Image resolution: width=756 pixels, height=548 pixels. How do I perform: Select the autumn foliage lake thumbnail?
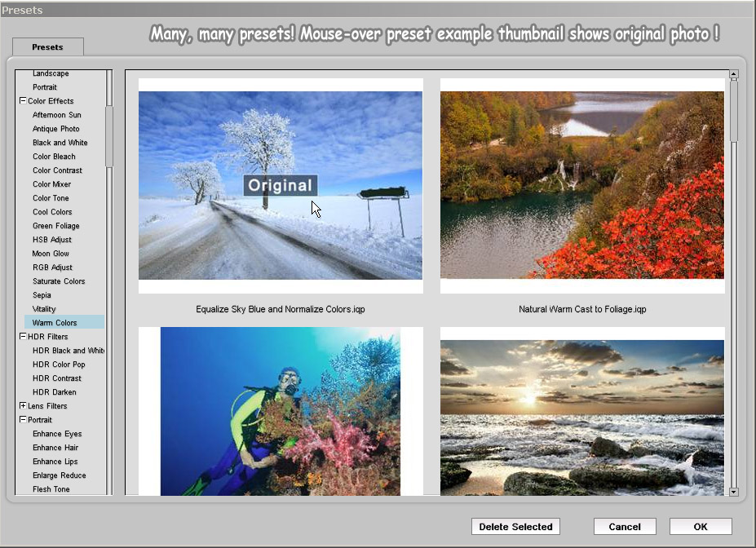[x=582, y=185]
